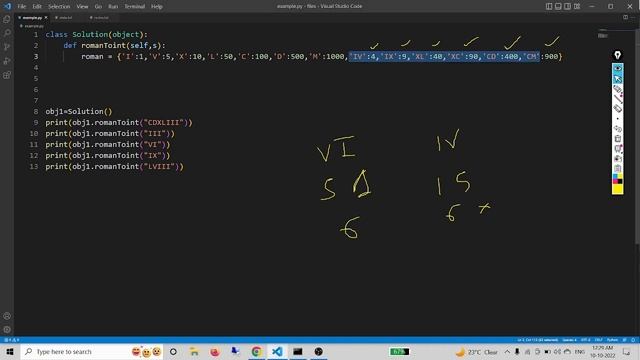Click the line containing "LVIII"
This screenshot has height=360, width=640.
click(114, 167)
